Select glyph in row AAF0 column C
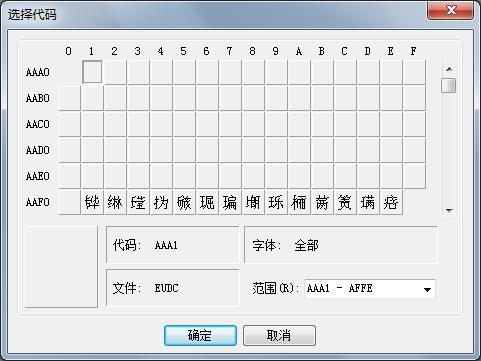 (x=345, y=202)
